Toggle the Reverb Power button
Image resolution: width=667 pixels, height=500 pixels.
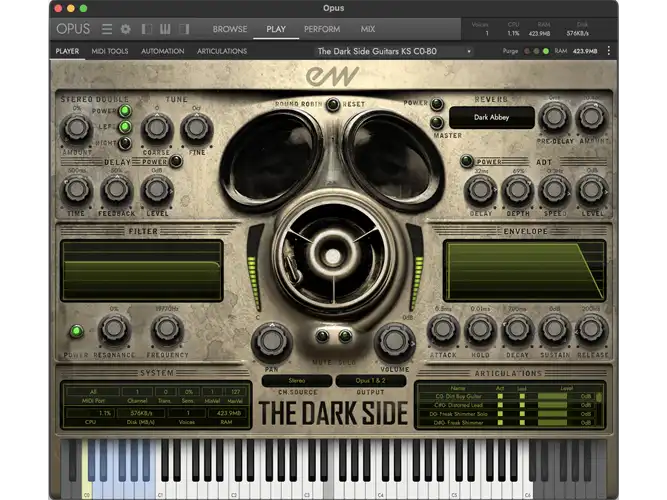pos(437,104)
